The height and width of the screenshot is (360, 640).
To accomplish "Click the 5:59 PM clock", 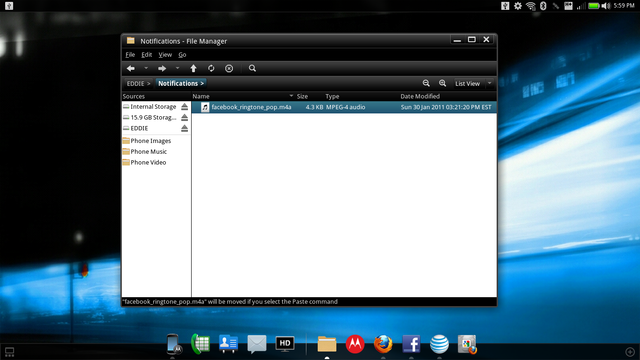I will click(x=624, y=6).
